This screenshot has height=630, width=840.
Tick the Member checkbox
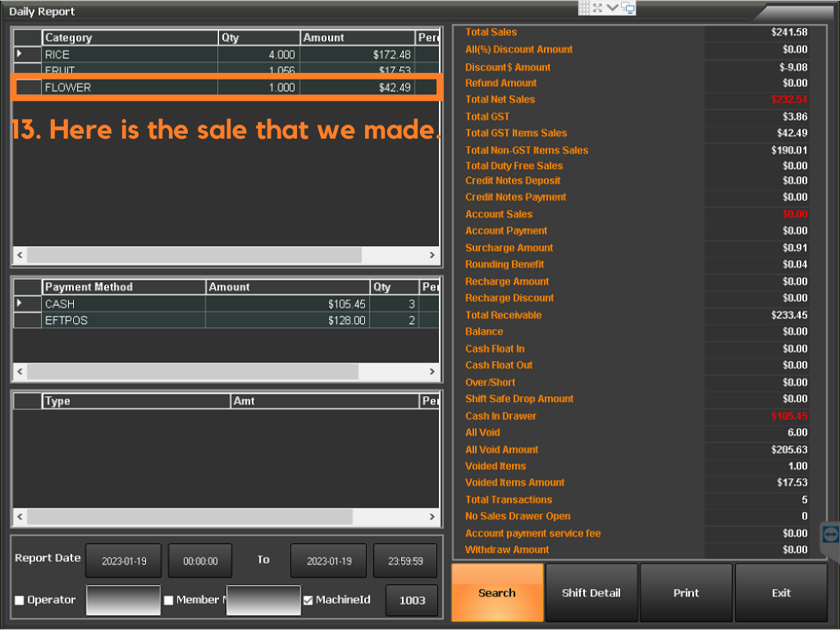[168, 600]
